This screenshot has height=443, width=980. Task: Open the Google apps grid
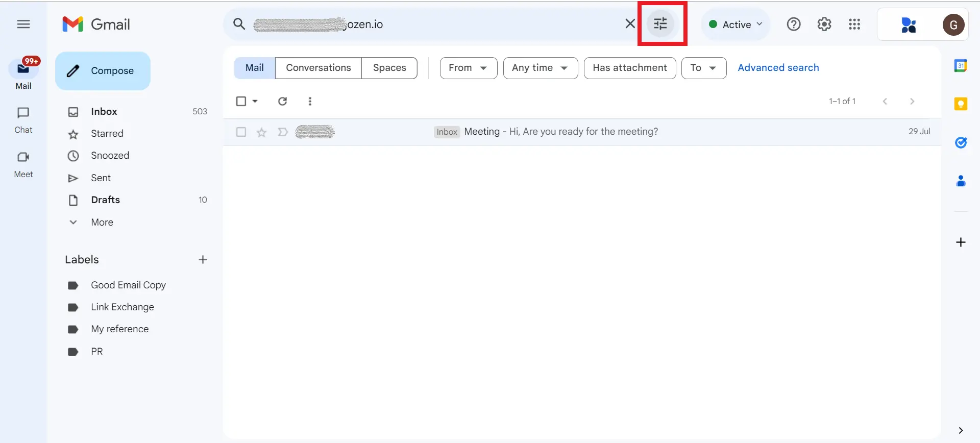coord(854,24)
